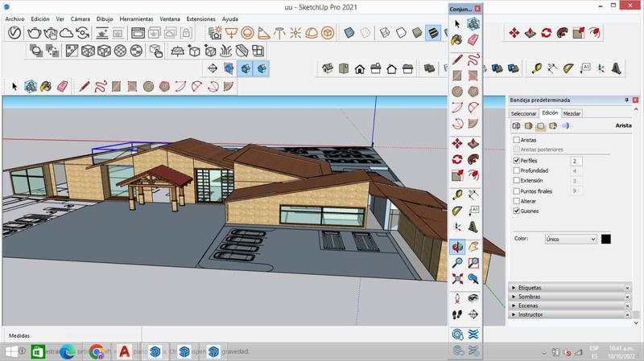The height and width of the screenshot is (361, 644).
Task: Select the Orbit tool in the floating toolbar
Action: pos(457,247)
